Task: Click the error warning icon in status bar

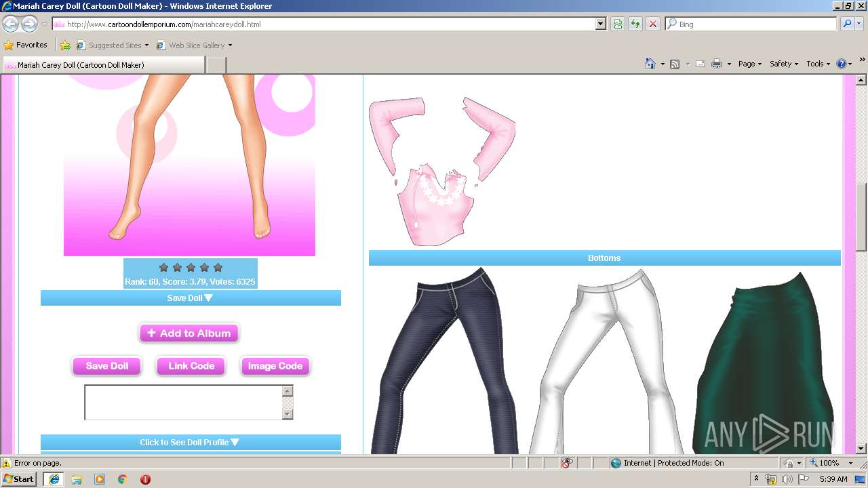Action: 7,463
